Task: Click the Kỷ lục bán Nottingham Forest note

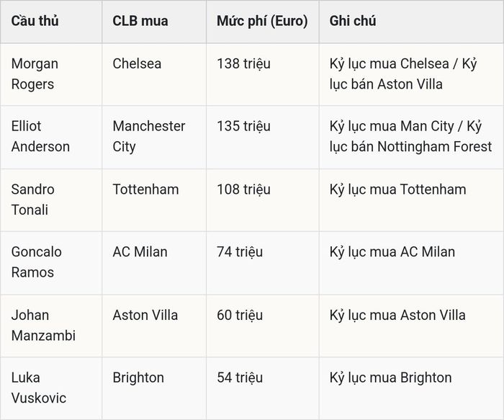Action: point(410,136)
